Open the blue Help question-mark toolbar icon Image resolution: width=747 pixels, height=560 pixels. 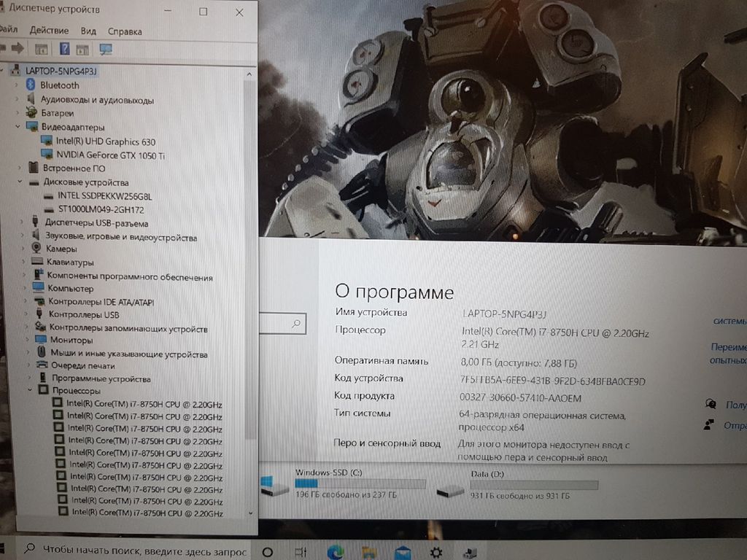(x=65, y=49)
